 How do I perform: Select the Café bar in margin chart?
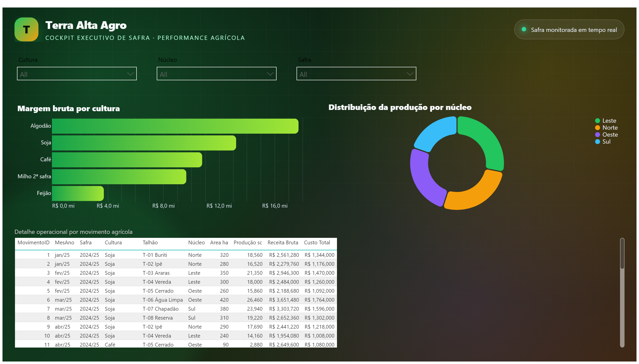[x=127, y=160]
